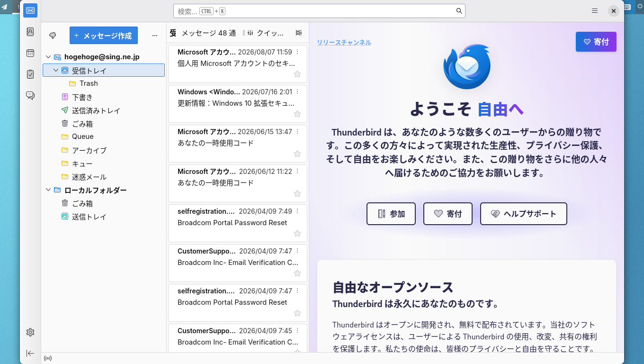Select ごみ箱 under ローカルフォルダー
Image resolution: width=644 pixels, height=364 pixels.
[x=104, y=203]
